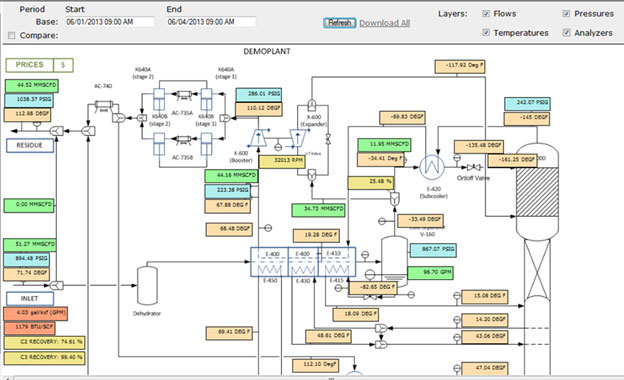Click the 96.70 GPM flow tag

click(431, 273)
